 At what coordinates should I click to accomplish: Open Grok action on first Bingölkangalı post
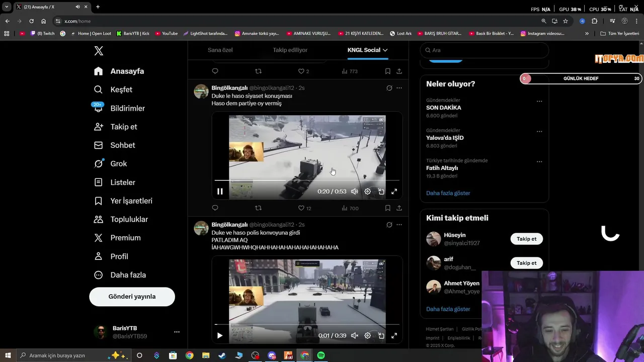tap(389, 88)
